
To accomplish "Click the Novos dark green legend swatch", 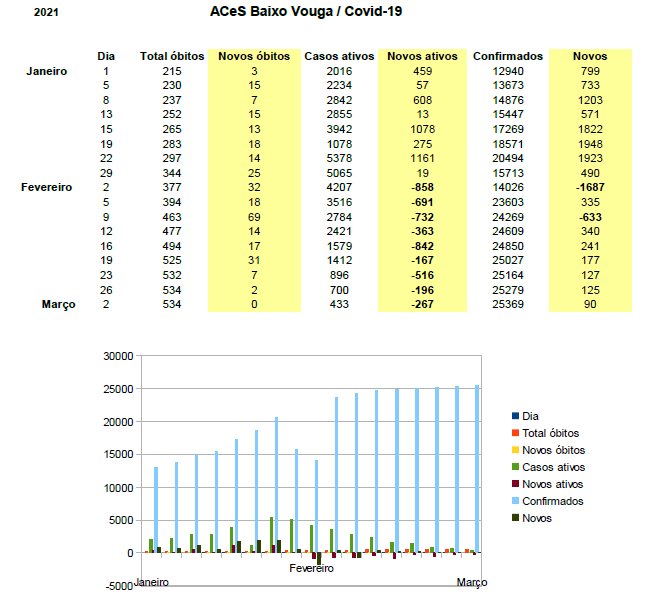I will [x=515, y=518].
